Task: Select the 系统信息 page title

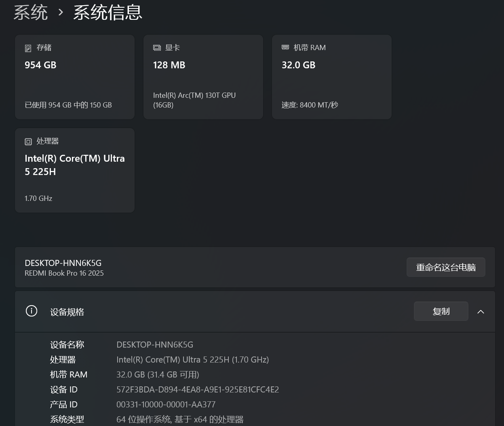Action: (x=108, y=13)
